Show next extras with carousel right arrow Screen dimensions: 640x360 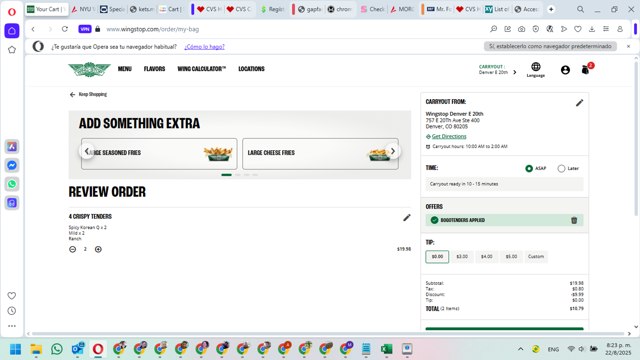[x=393, y=151]
